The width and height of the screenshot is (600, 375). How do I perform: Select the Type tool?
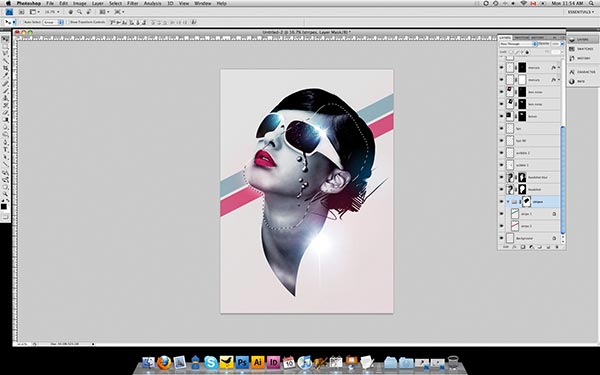[x=5, y=150]
